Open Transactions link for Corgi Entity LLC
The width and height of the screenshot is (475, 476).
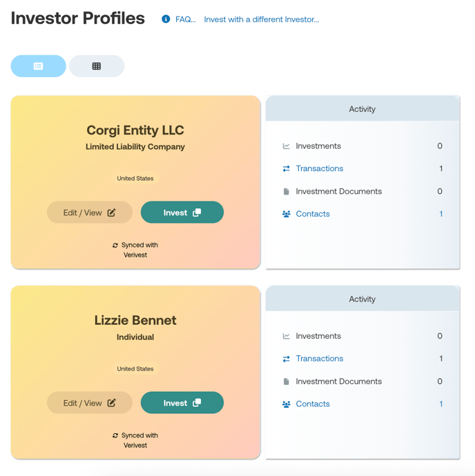(320, 168)
